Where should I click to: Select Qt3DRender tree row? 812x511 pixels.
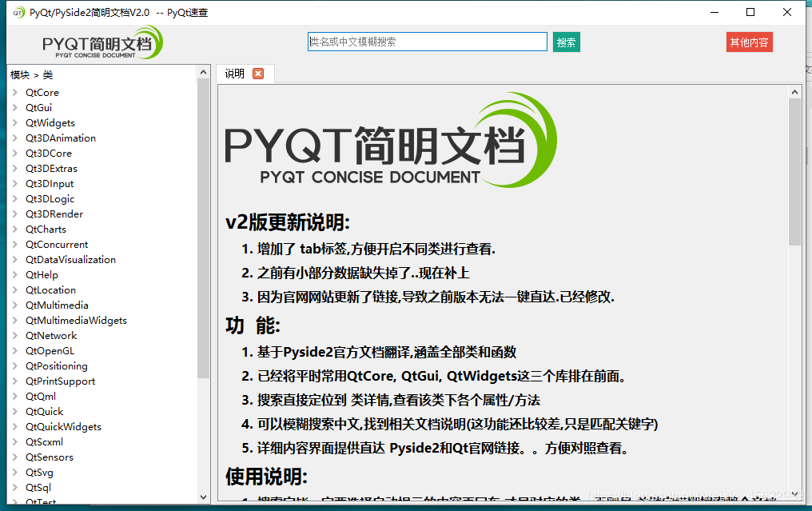[54, 214]
